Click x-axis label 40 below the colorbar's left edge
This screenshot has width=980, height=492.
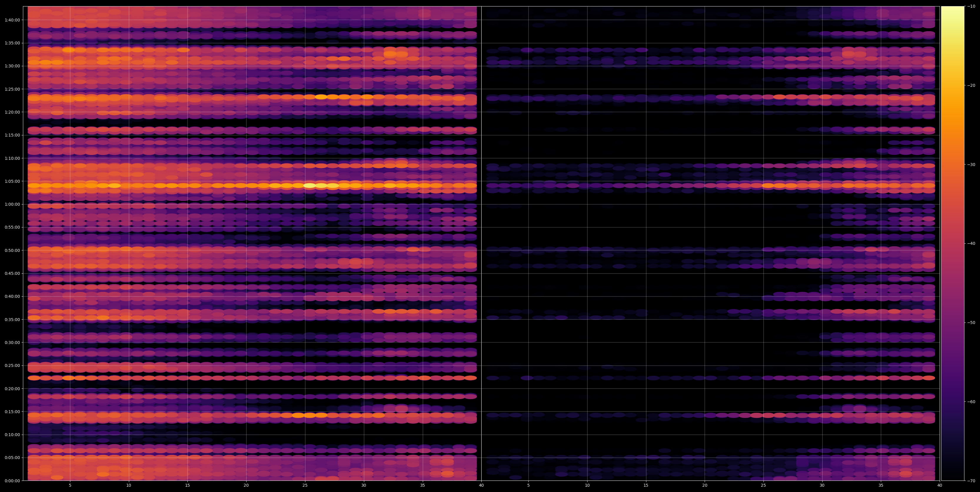940,485
